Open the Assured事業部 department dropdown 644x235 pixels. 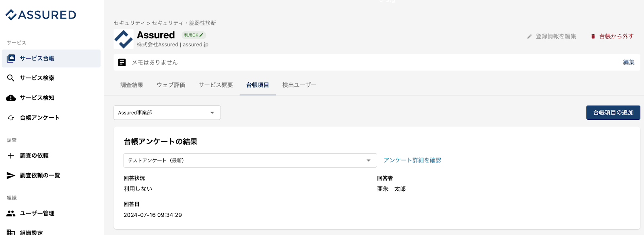click(x=167, y=113)
